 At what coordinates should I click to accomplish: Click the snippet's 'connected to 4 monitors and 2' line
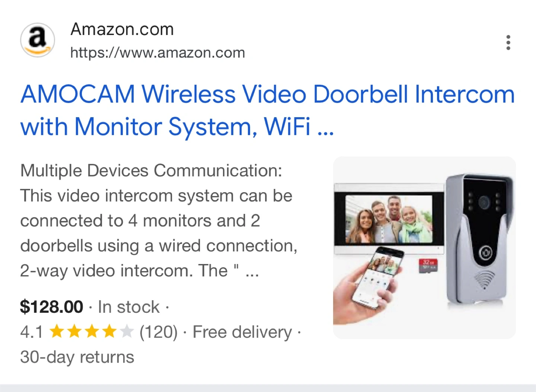tap(140, 221)
